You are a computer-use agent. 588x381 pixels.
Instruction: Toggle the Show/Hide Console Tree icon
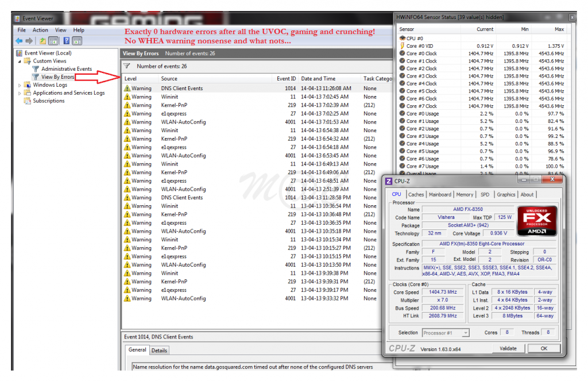coord(53,41)
